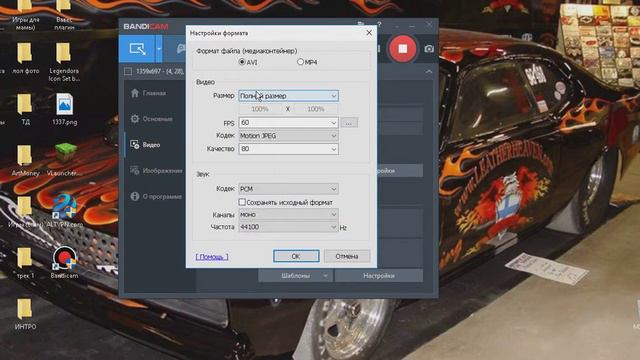This screenshot has height=360, width=640.
Task: Open the Размер dropdown showing Полный размер
Action: pyautogui.click(x=288, y=96)
